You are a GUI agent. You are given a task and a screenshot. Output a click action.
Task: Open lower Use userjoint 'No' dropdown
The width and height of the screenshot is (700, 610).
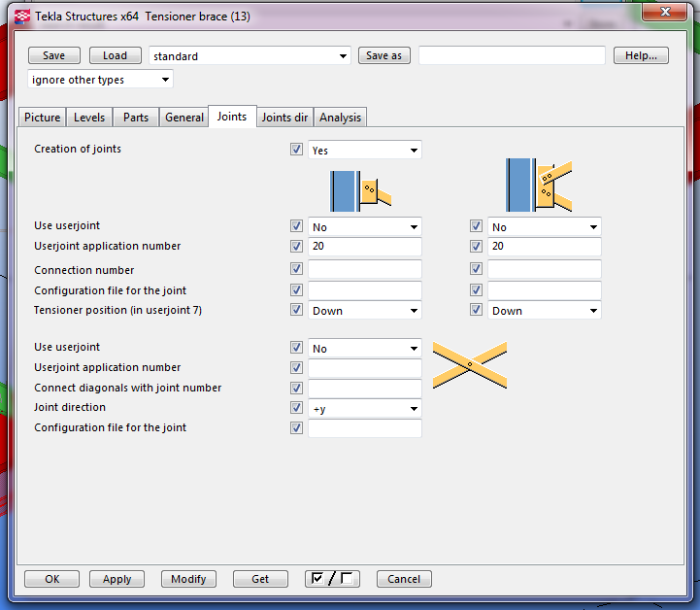365,349
